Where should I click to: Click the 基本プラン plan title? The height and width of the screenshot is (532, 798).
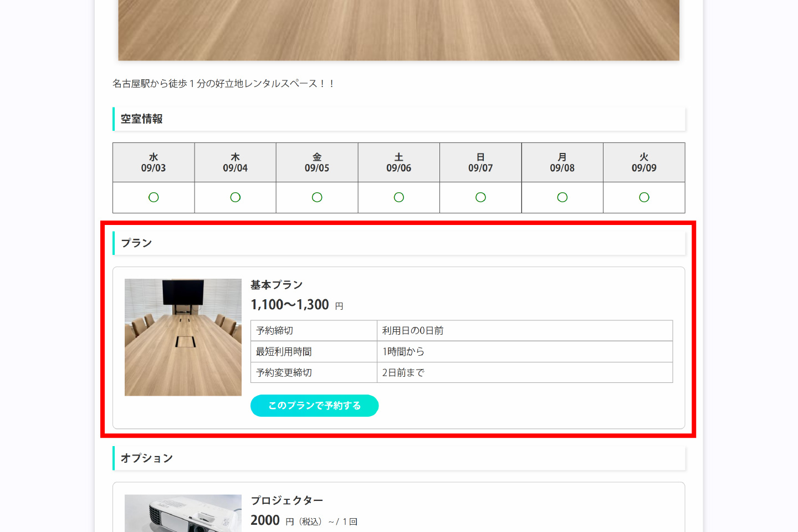pos(277,285)
